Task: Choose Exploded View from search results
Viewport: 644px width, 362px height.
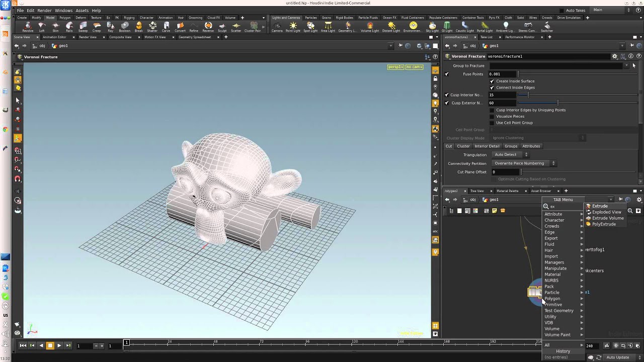Action: [606, 212]
